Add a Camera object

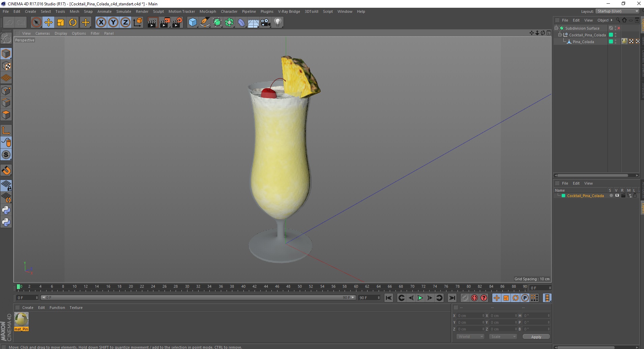pos(266,23)
